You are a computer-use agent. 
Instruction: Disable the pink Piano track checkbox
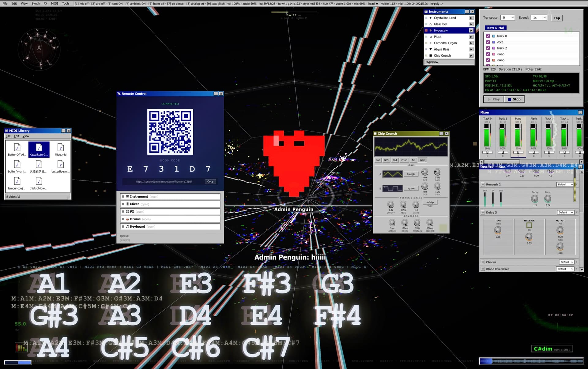click(x=488, y=54)
